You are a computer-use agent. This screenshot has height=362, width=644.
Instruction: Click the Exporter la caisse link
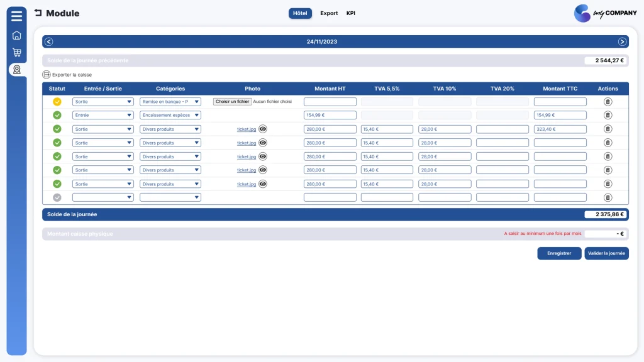tap(72, 75)
